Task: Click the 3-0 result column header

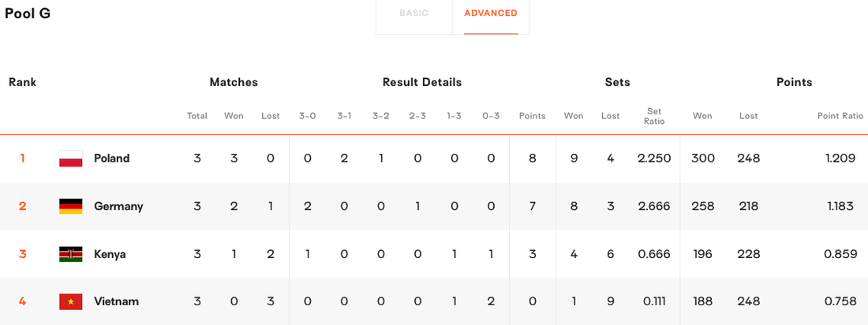Action: pos(307,116)
